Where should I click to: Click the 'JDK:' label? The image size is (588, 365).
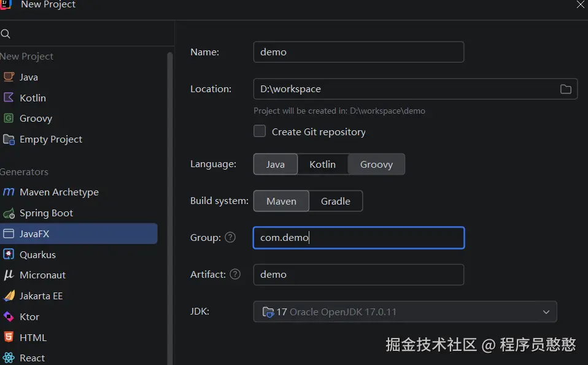tap(199, 312)
